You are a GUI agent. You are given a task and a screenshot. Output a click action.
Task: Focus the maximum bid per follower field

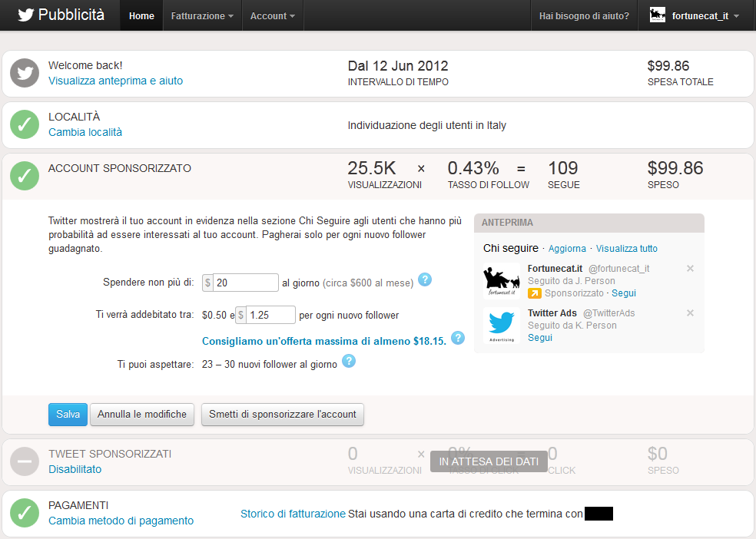(x=270, y=315)
